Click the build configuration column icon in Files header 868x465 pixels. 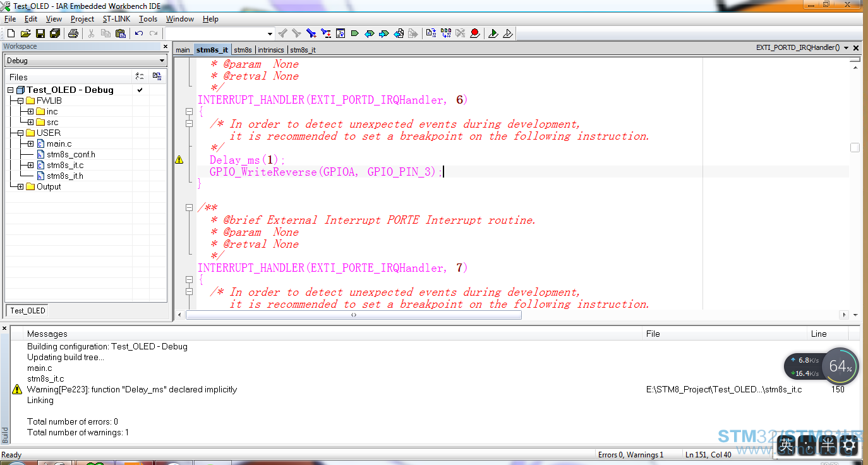[140, 76]
